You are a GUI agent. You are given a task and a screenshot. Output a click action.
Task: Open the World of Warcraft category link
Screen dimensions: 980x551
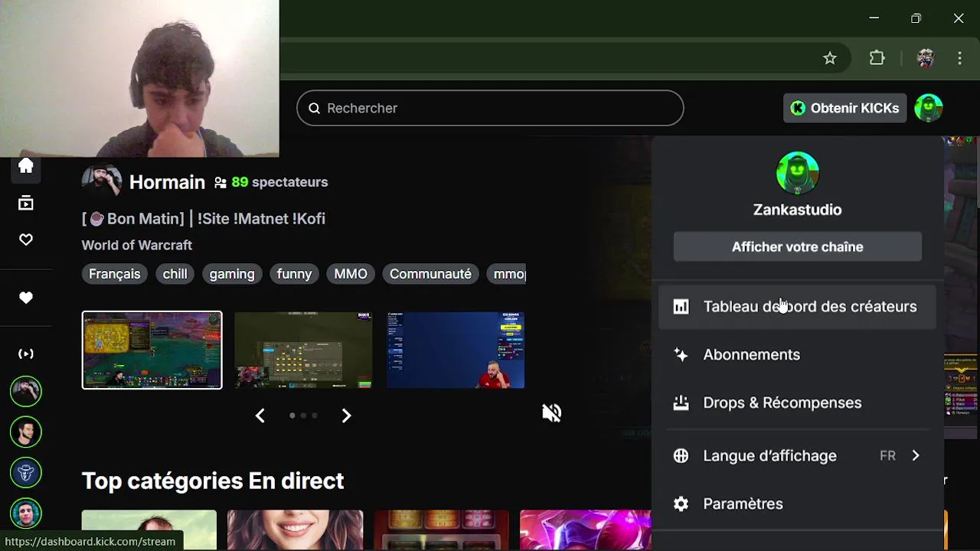137,245
